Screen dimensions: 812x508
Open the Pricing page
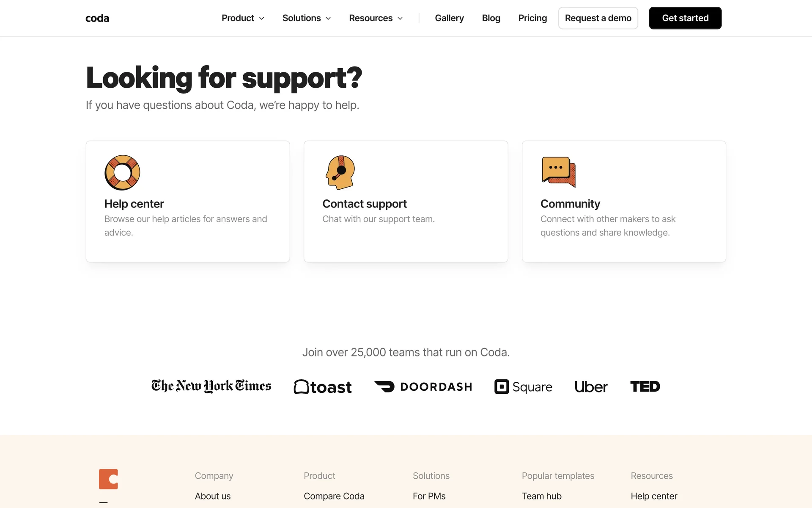point(532,18)
